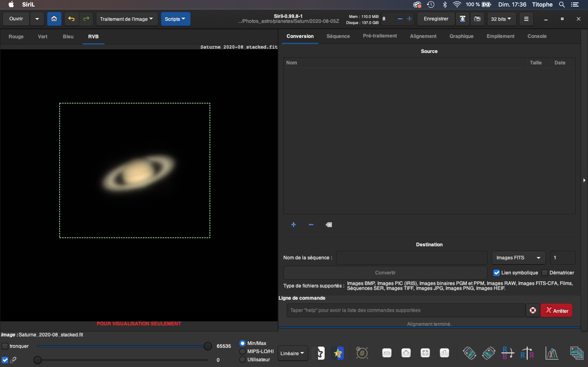Rotate image 90 degrees clockwise
The image size is (588, 367).
click(488, 353)
